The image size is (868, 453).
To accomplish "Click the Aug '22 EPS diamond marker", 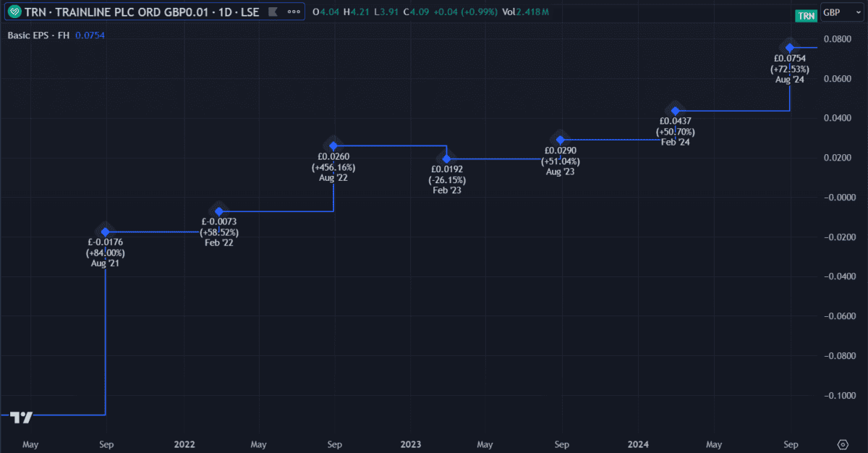I will 333,146.
